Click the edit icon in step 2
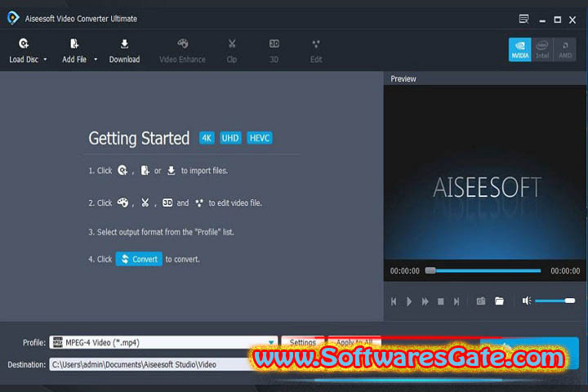This screenshot has width=588, height=392. pyautogui.click(x=199, y=203)
